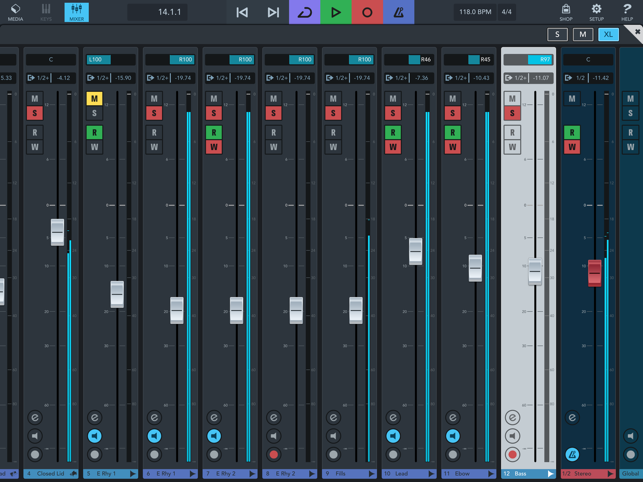Start playback with the Play button
643x482 pixels.
[336, 13]
